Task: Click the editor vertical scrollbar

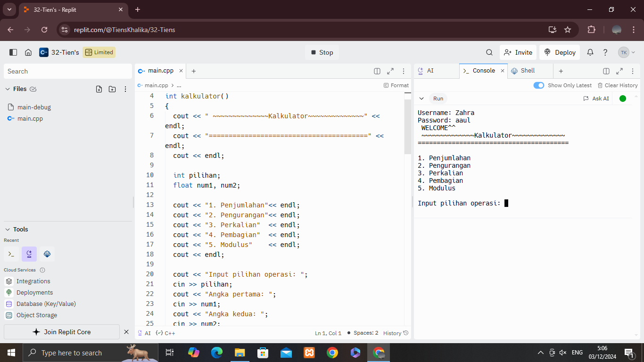Action: [408, 127]
